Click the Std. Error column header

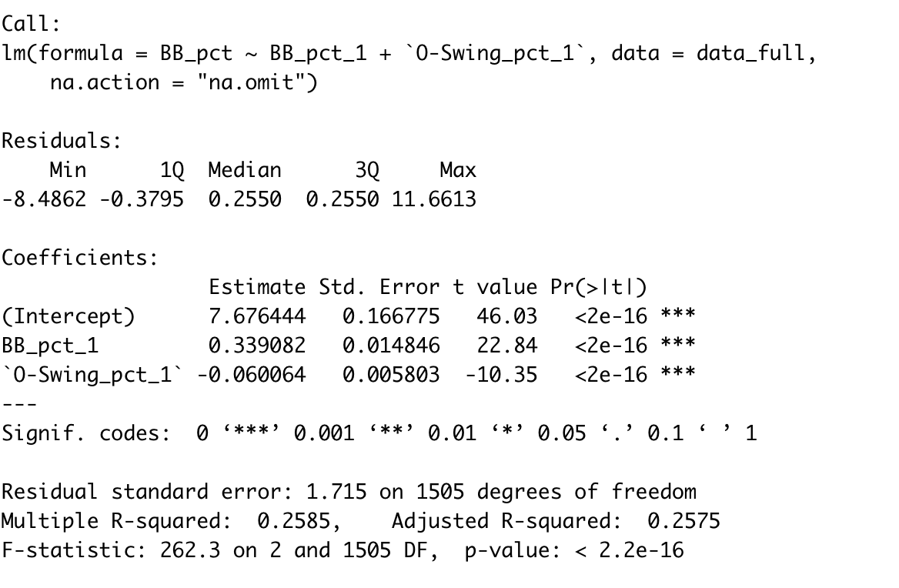coord(379,287)
